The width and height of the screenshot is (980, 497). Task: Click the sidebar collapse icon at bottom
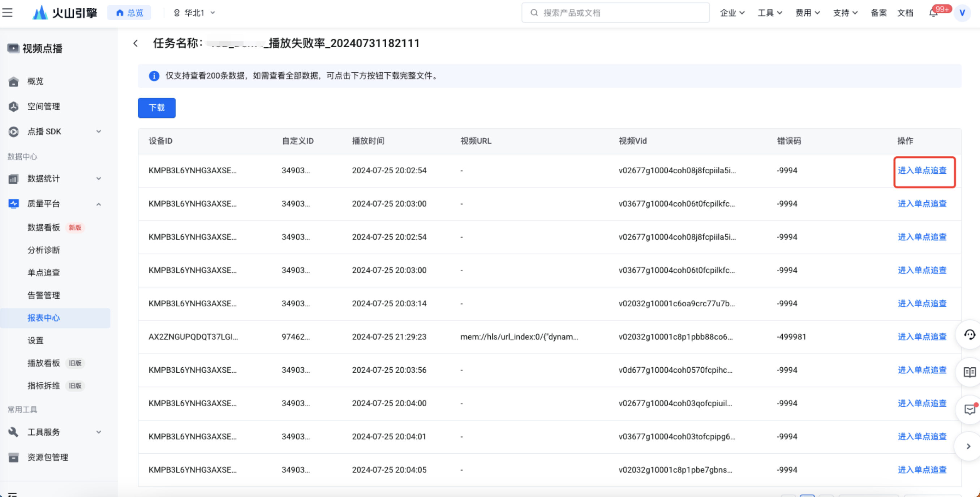pos(13,494)
